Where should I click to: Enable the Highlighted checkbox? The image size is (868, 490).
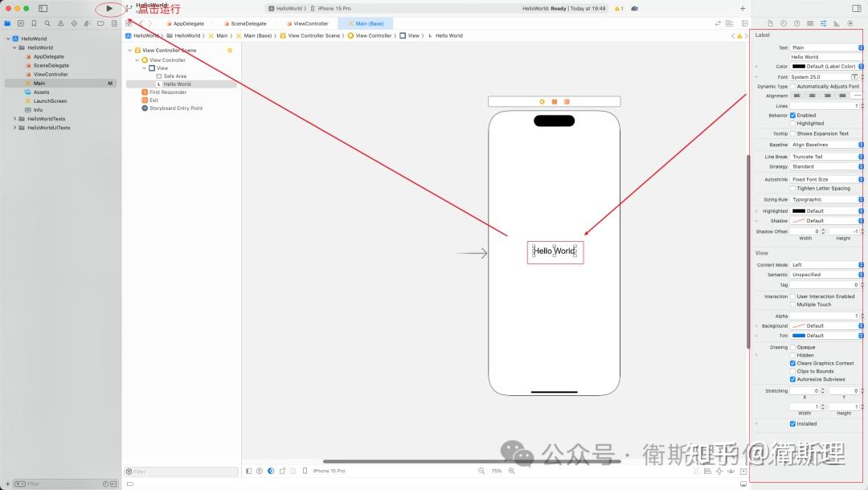[x=792, y=123]
